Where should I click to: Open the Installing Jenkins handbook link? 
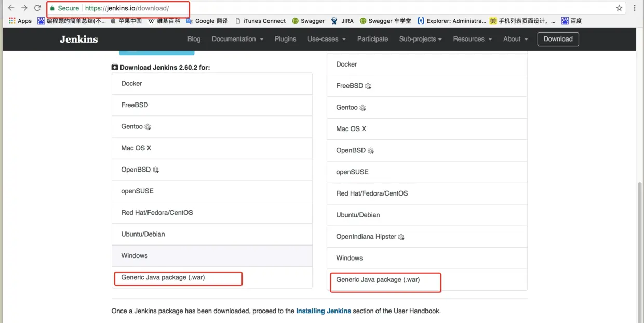(x=324, y=311)
